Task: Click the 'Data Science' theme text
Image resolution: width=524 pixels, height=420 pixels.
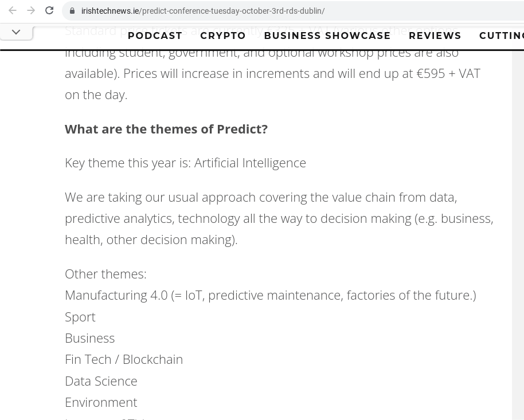Action: (101, 381)
